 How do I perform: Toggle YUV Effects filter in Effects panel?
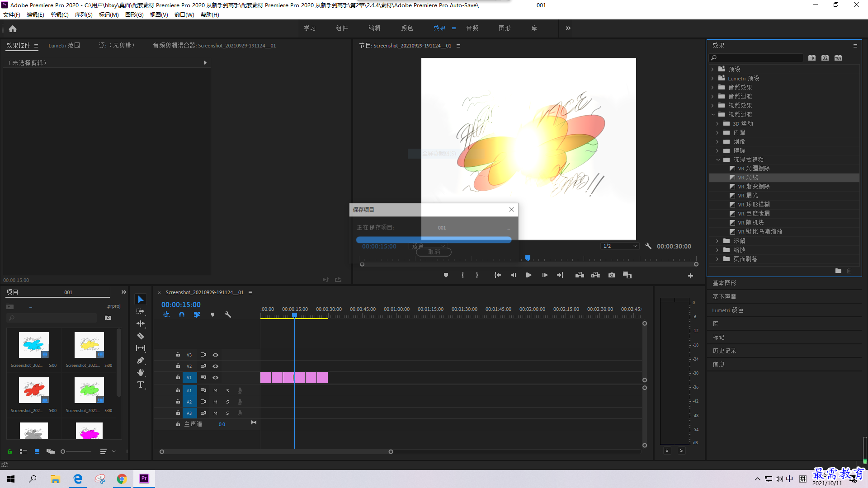point(838,58)
